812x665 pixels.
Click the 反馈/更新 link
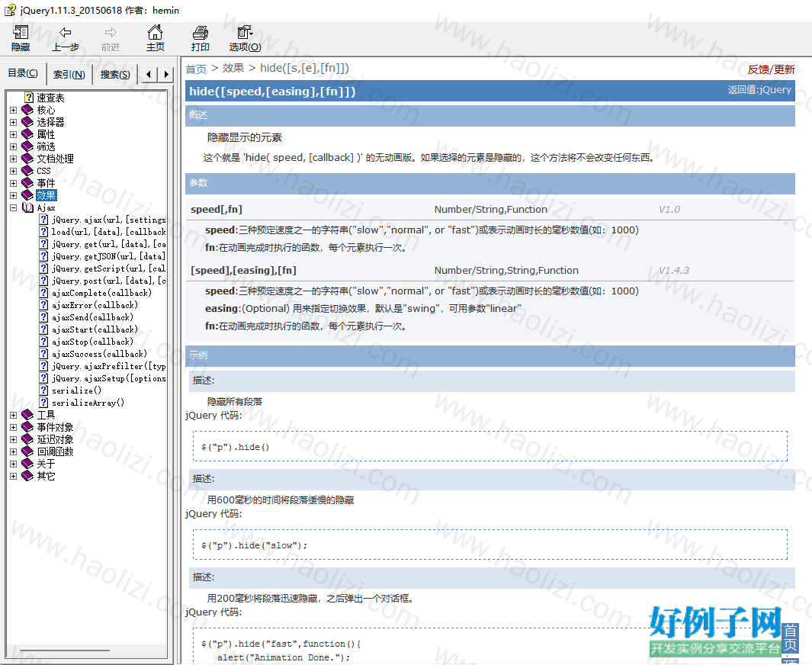tap(771, 69)
